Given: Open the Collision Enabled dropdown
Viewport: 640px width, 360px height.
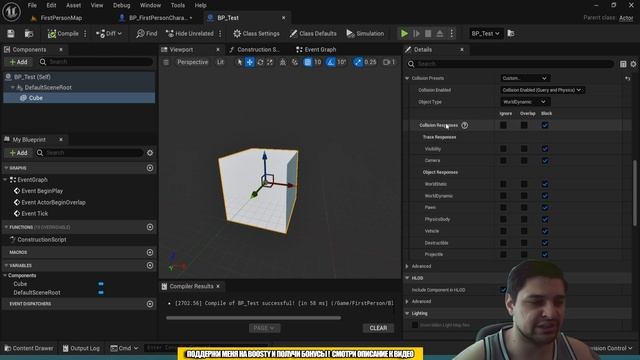Looking at the screenshot, I should tap(542, 90).
